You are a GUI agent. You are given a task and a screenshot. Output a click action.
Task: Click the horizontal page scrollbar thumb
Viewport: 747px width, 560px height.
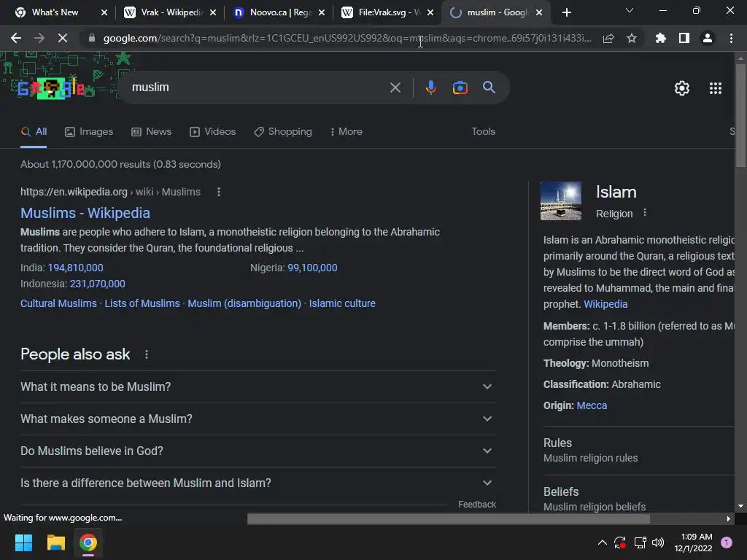pyautogui.click(x=449, y=518)
